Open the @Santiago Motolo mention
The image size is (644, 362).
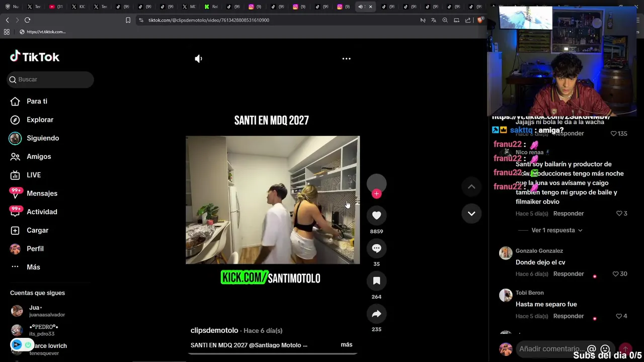click(x=275, y=345)
